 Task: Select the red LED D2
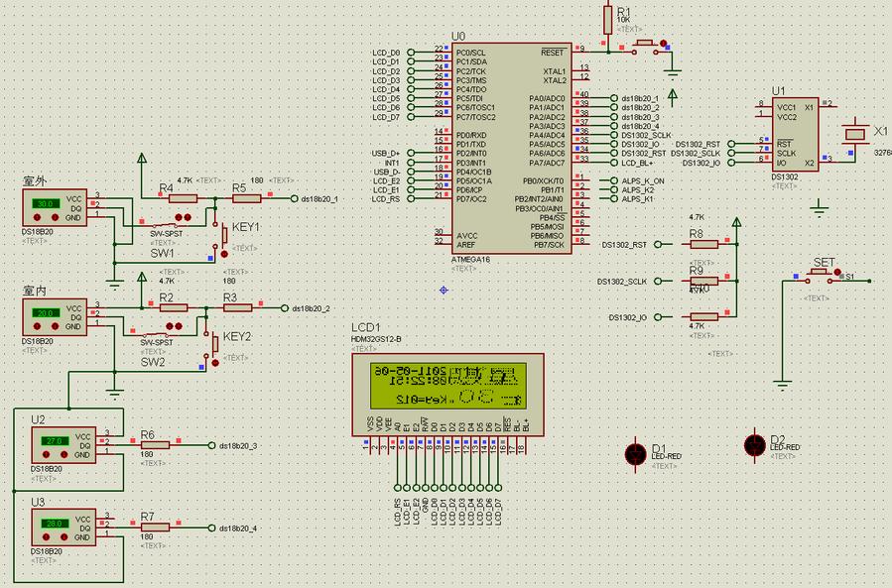coord(754,442)
